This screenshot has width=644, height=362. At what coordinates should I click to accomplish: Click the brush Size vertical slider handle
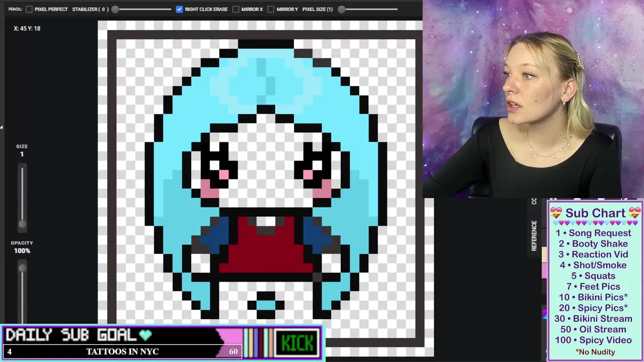point(22,224)
